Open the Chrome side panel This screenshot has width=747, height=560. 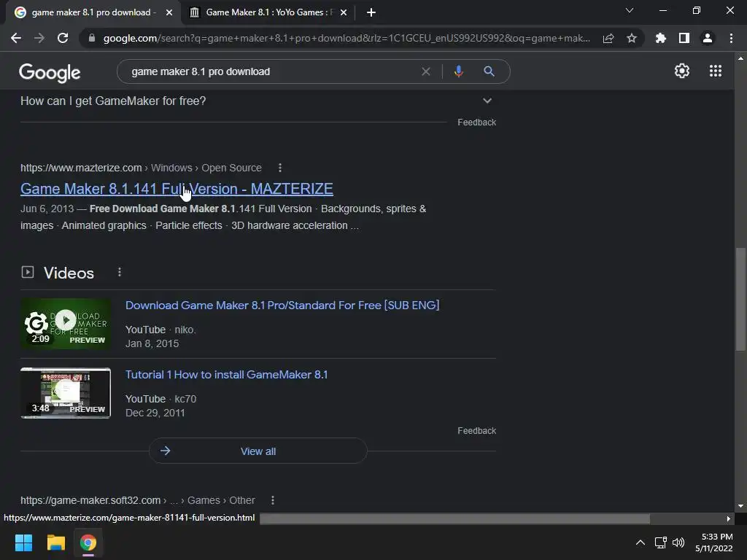pyautogui.click(x=684, y=38)
